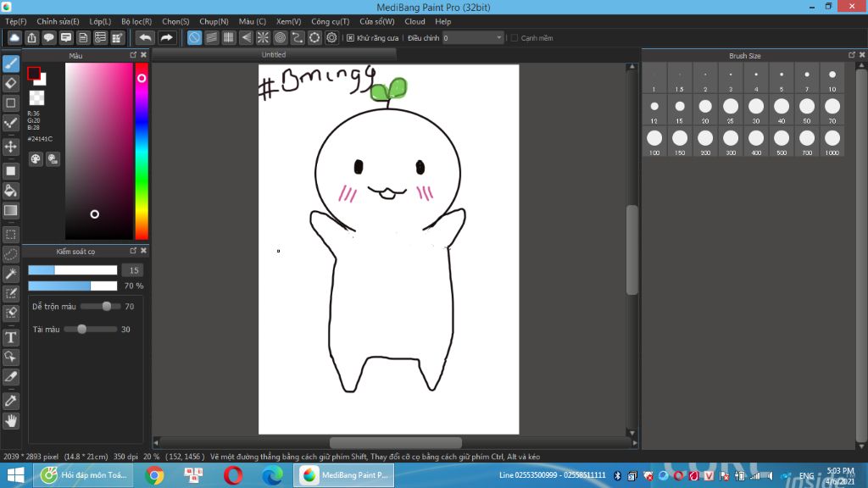868x488 pixels.
Task: Click the Redo arrow
Action: coord(166,37)
